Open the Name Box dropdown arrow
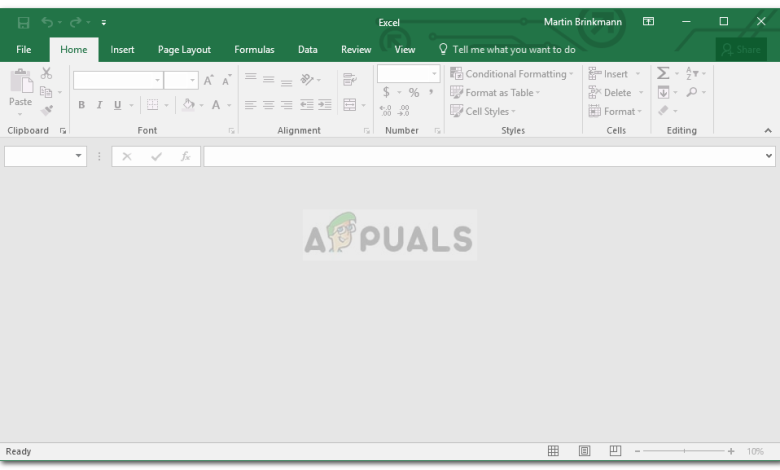 tap(78, 156)
